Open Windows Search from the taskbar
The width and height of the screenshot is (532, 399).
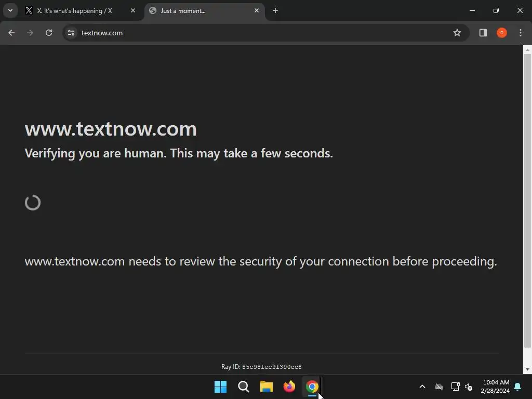click(x=243, y=387)
